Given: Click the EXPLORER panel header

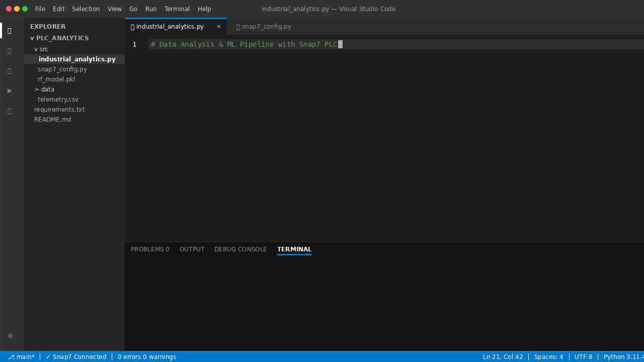Looking at the screenshot, I should coord(48,27).
